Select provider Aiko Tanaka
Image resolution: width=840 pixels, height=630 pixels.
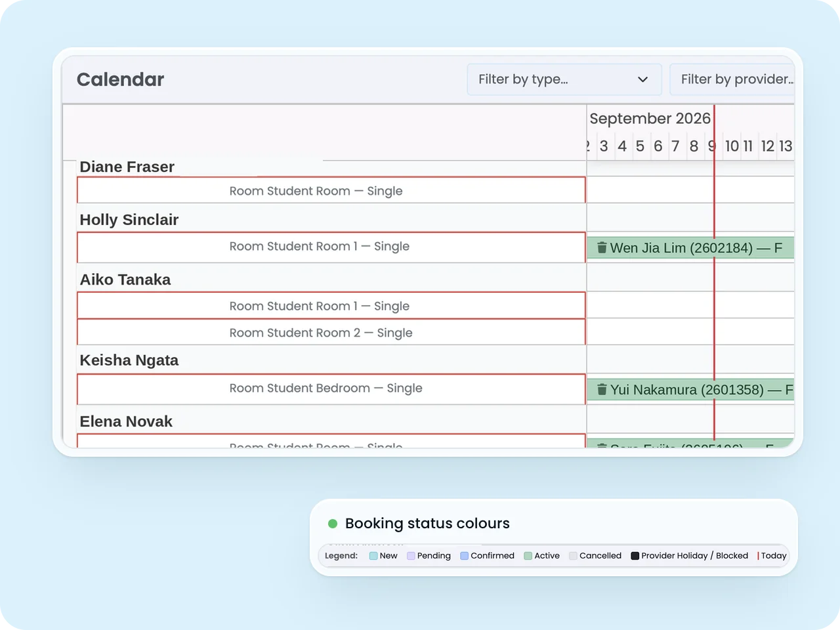coord(125,280)
